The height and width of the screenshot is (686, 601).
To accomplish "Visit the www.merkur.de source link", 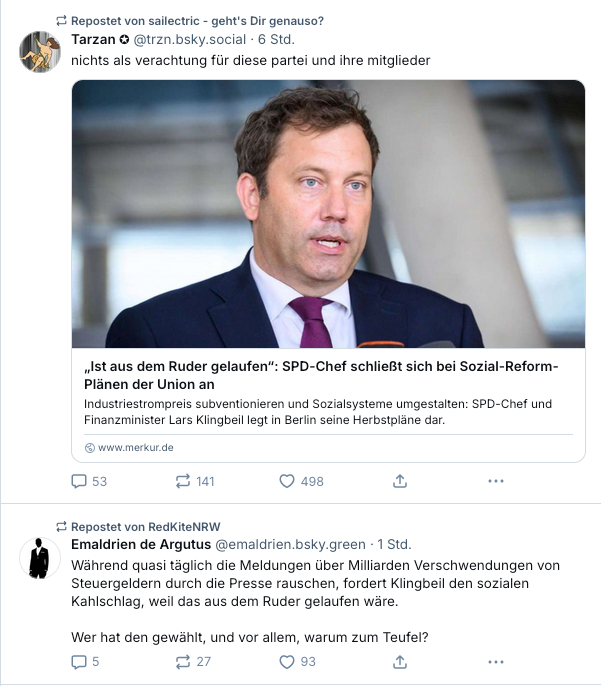I will tap(135, 447).
